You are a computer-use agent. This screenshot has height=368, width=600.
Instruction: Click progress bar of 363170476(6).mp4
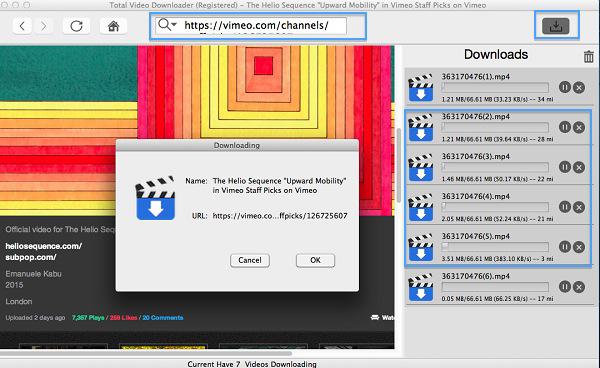495,287
